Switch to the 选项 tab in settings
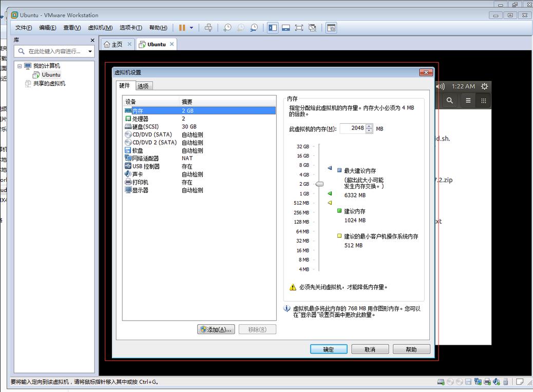Viewport: 533px width, 392px height. (143, 86)
